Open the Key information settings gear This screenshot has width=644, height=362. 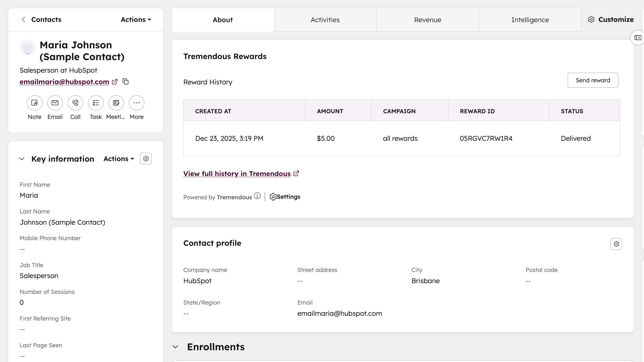146,158
